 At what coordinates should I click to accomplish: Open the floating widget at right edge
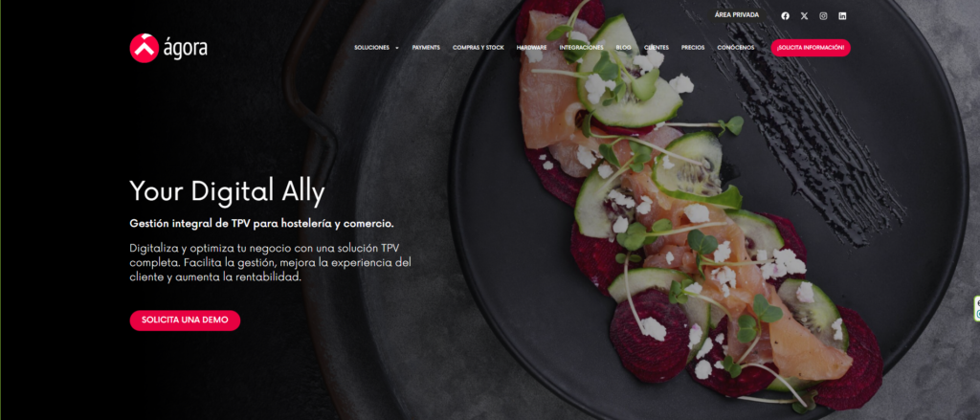point(976,309)
